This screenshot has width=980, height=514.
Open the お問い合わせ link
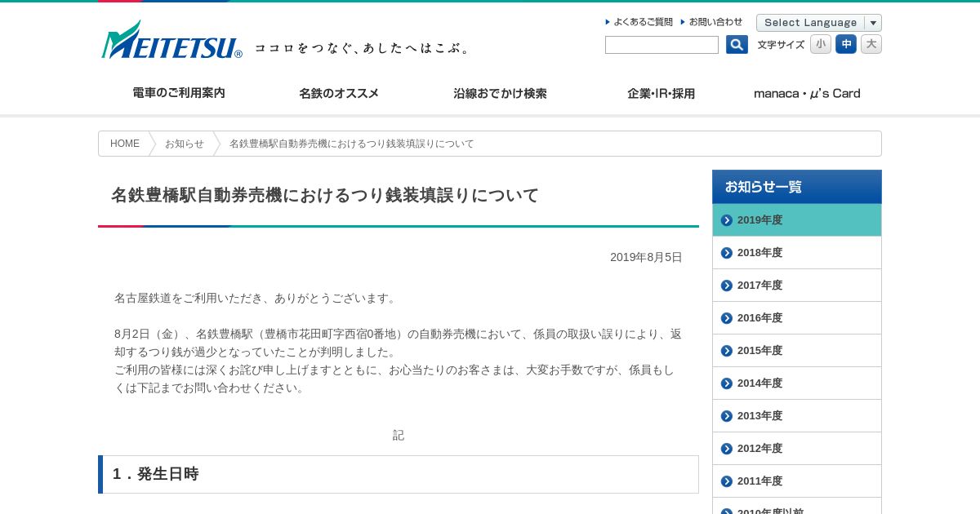click(x=711, y=22)
